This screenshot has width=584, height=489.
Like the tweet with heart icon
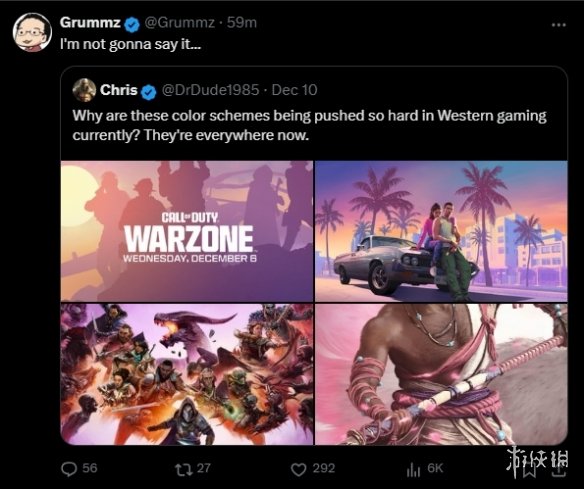tap(298, 469)
